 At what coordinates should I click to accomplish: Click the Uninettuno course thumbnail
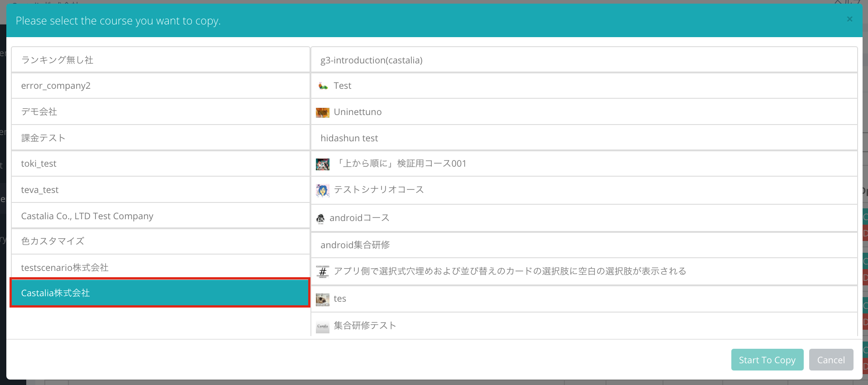(x=323, y=112)
